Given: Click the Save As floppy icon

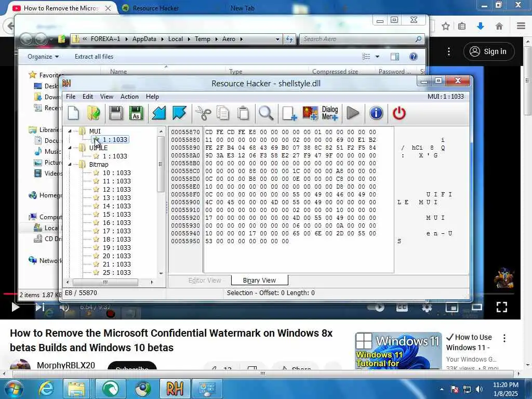Looking at the screenshot, I should point(136,113).
